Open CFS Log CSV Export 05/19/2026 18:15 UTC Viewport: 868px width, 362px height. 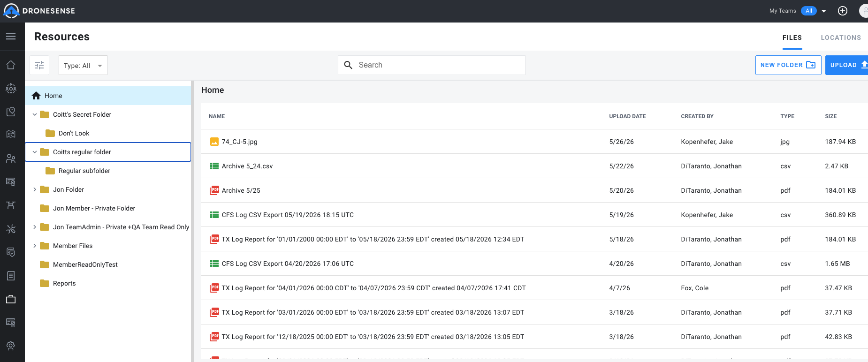pyautogui.click(x=288, y=215)
